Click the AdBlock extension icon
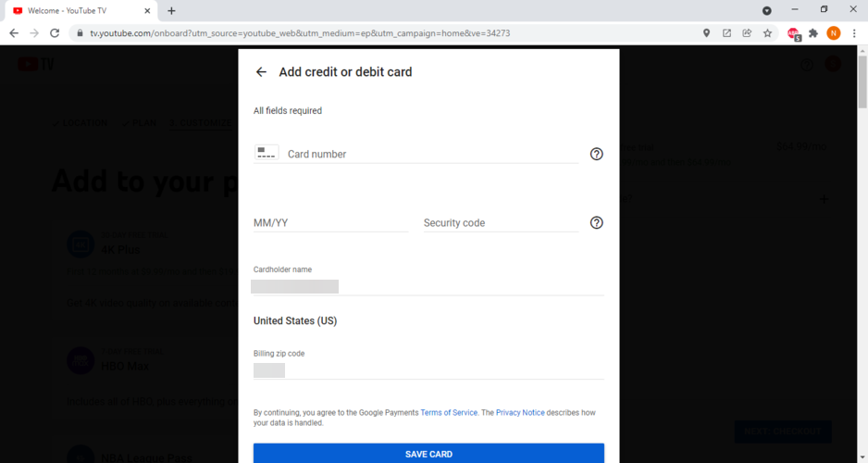This screenshot has width=868, height=463. 793,33
